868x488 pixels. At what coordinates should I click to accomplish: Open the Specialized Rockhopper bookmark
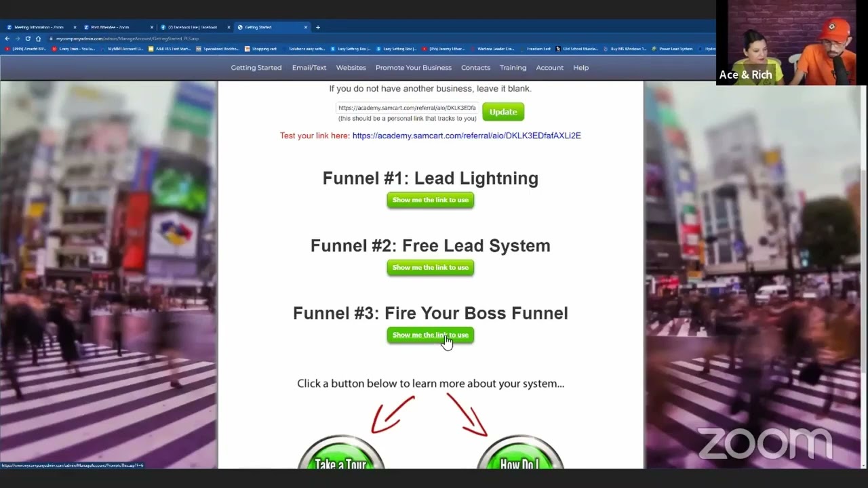(218, 49)
